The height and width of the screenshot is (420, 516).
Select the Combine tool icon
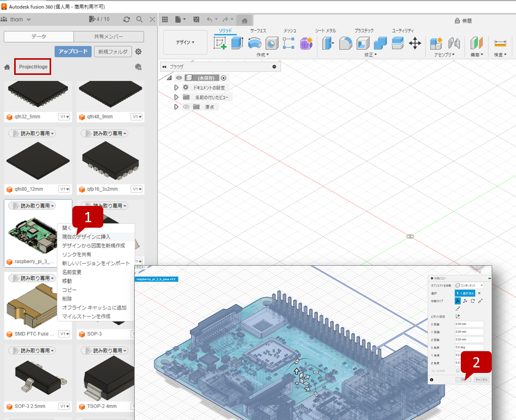coord(380,43)
